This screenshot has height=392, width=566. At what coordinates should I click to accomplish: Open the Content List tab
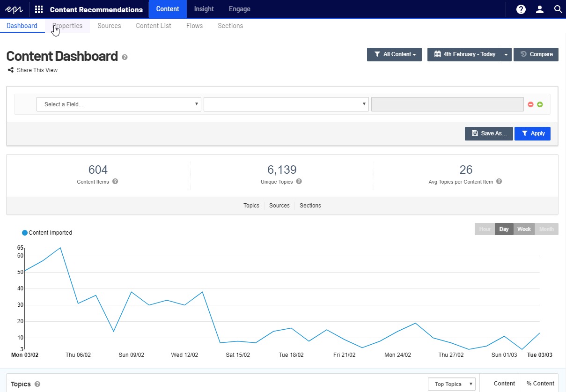tap(154, 26)
